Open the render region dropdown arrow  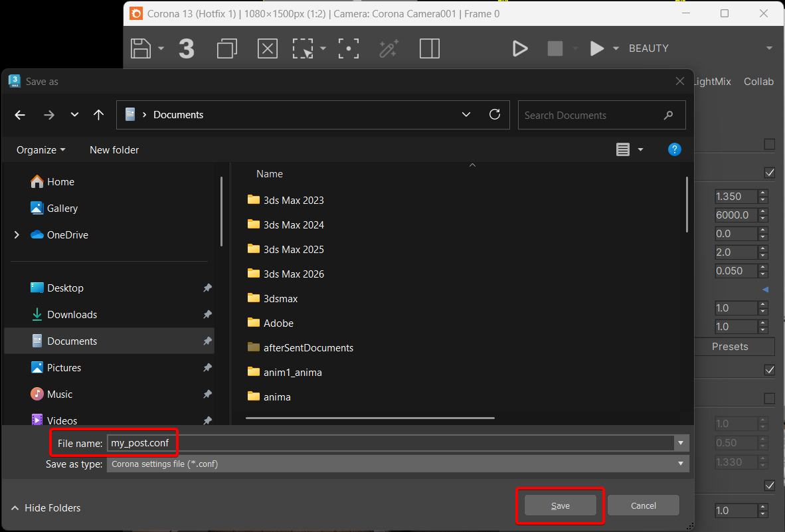[x=323, y=48]
